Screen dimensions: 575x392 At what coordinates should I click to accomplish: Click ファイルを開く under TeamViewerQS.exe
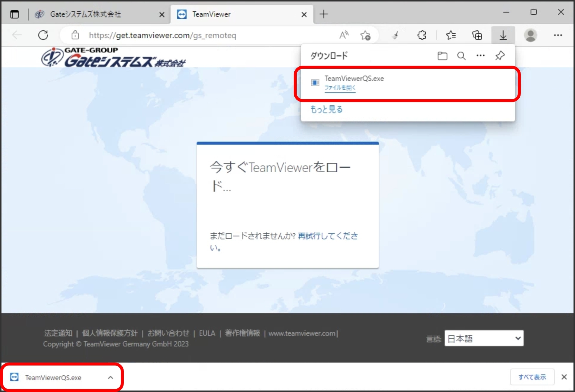340,88
